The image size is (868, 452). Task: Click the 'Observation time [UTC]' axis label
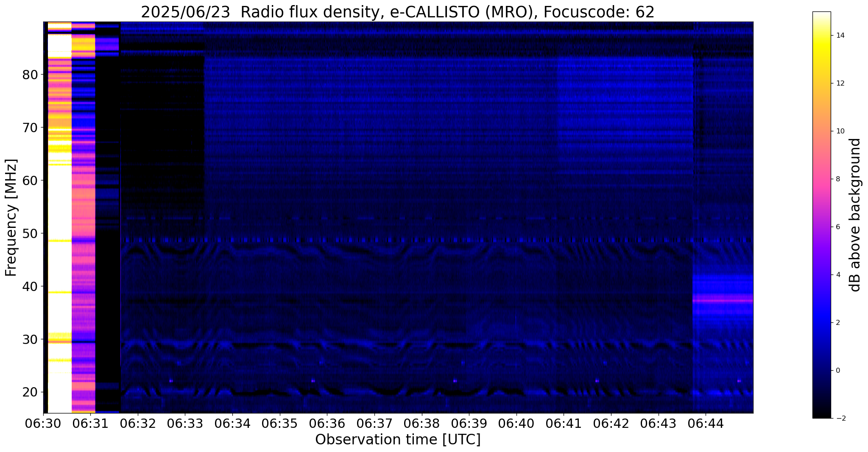398,440
